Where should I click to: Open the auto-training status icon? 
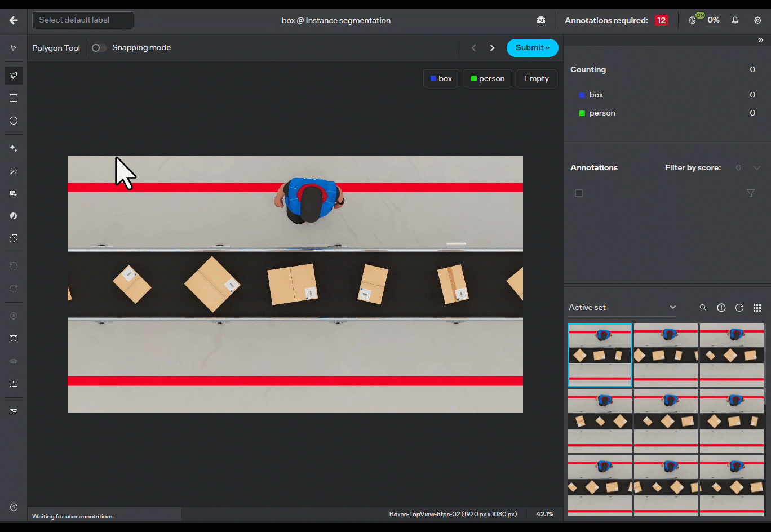tap(693, 20)
